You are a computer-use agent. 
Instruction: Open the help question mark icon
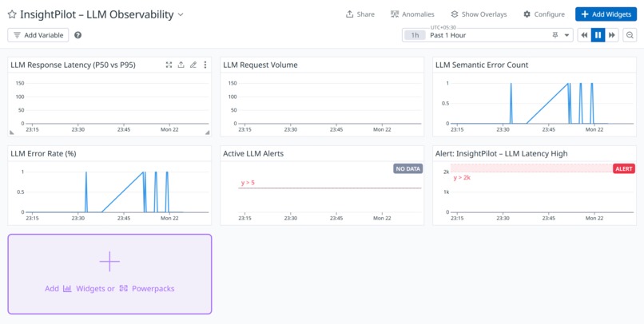pos(78,35)
